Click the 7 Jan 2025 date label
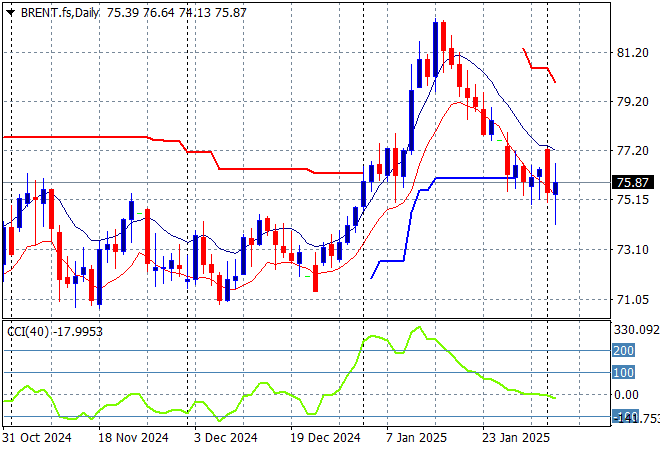Viewport: 660px width, 450px height. (x=416, y=438)
